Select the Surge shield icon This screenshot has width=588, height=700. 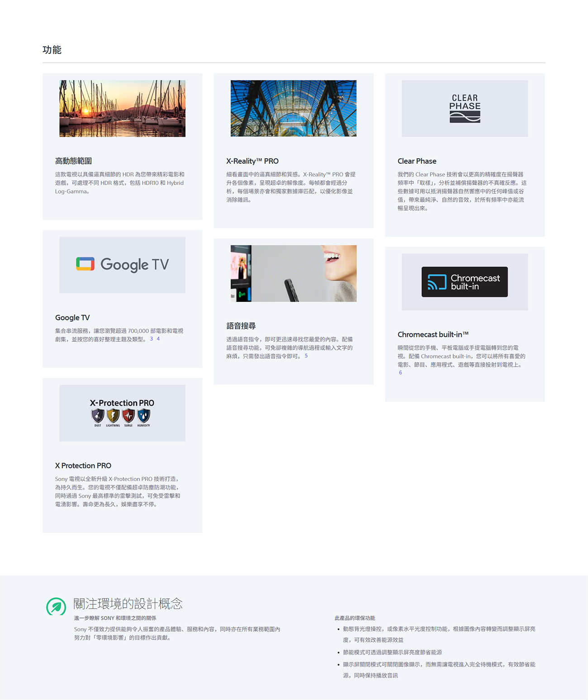pyautogui.click(x=128, y=415)
